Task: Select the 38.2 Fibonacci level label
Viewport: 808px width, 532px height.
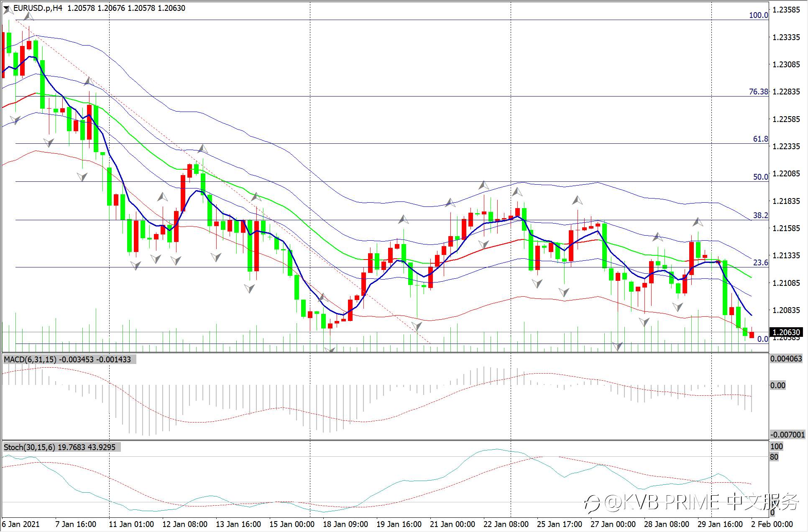Action: click(x=760, y=216)
